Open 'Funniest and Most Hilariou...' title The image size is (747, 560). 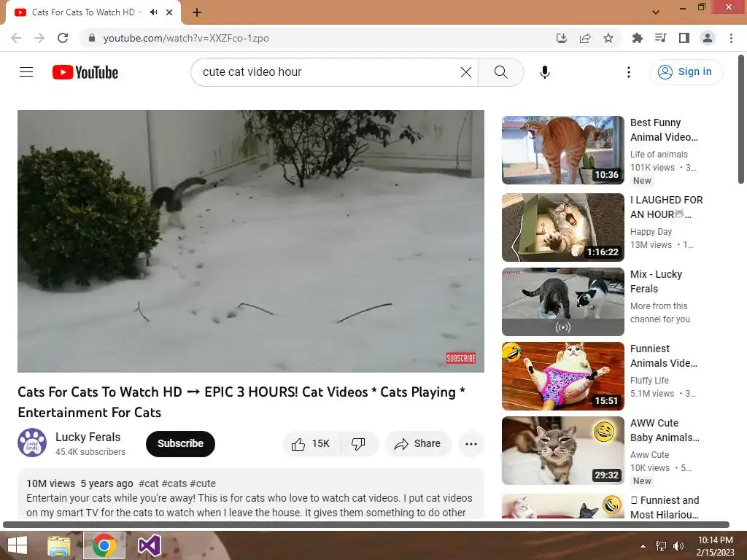[665, 507]
